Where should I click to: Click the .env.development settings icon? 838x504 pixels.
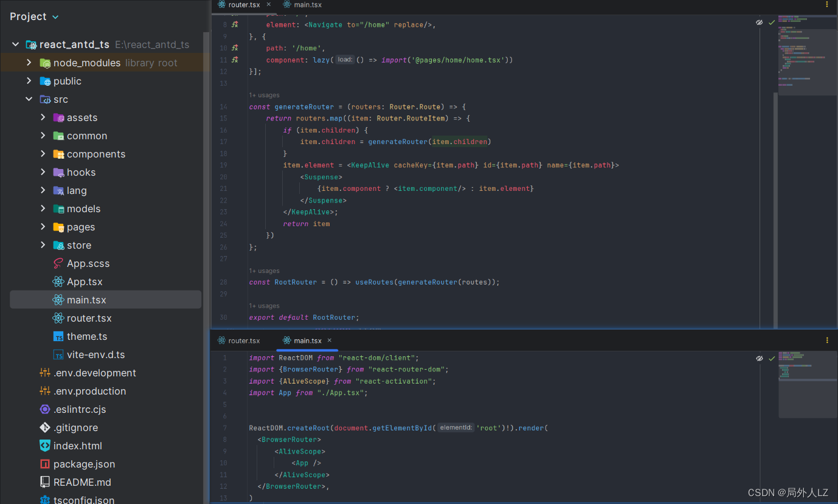[45, 373]
